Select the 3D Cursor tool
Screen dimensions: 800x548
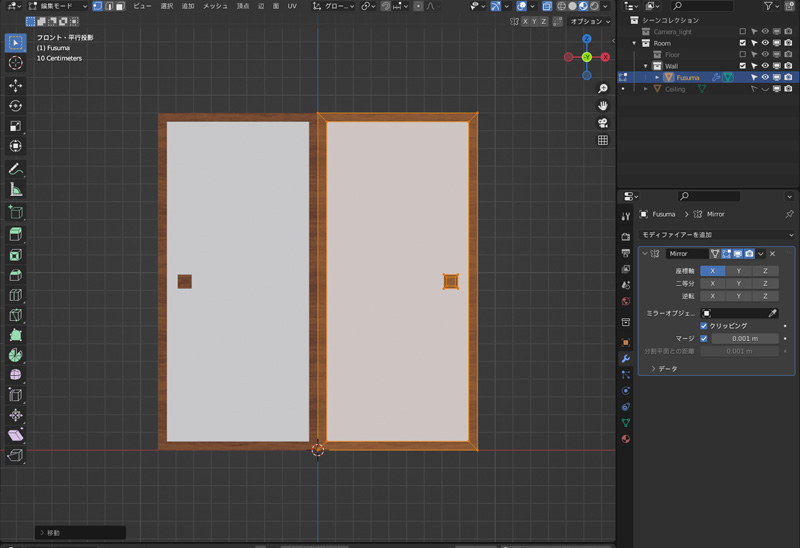[15, 63]
